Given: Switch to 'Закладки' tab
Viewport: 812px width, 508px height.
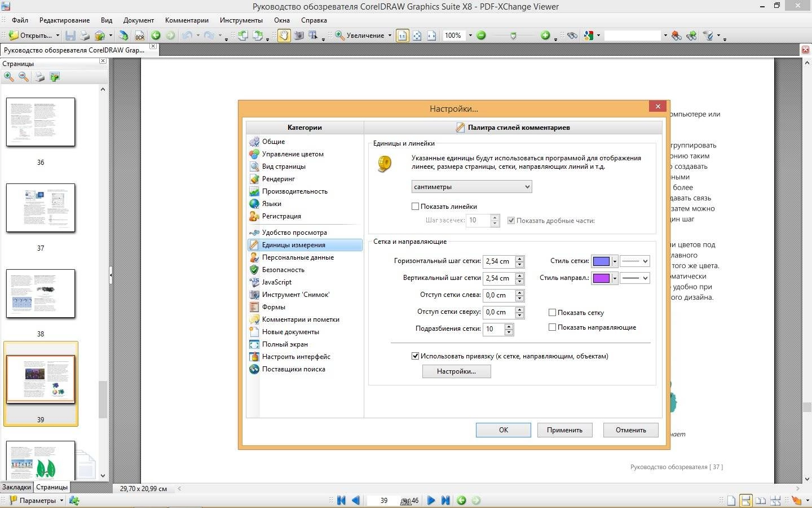Looking at the screenshot, I should pyautogui.click(x=16, y=487).
